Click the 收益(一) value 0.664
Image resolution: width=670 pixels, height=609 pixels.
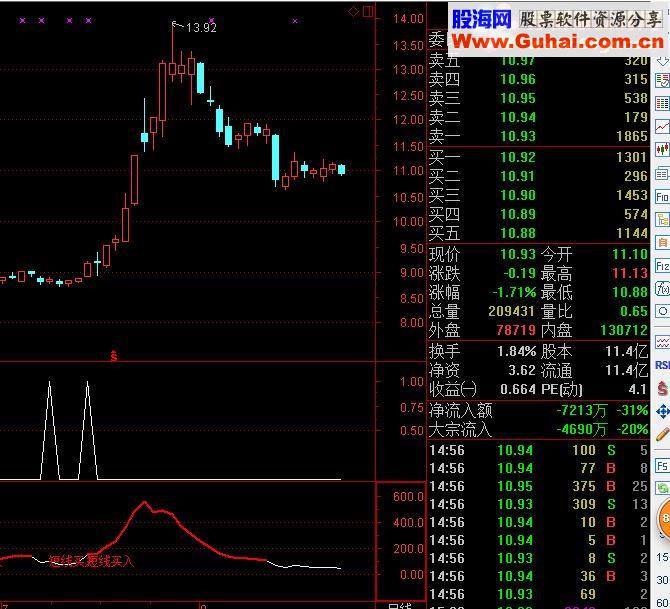[x=518, y=389]
